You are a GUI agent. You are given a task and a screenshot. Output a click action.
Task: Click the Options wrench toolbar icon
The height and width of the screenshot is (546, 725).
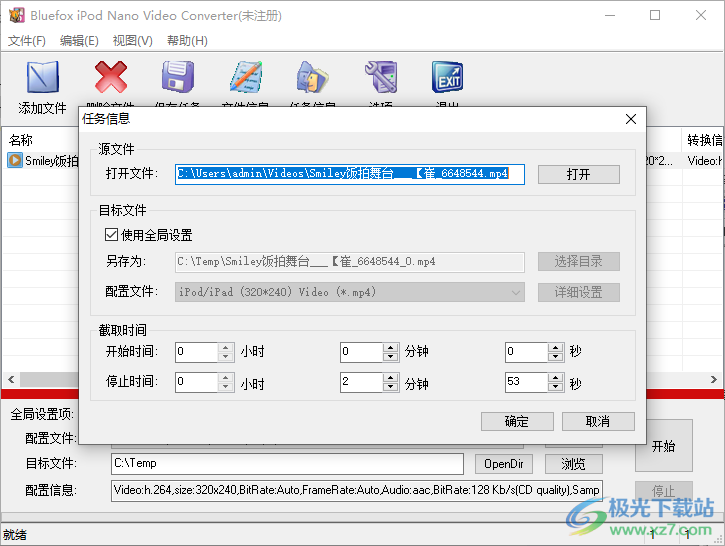(381, 77)
